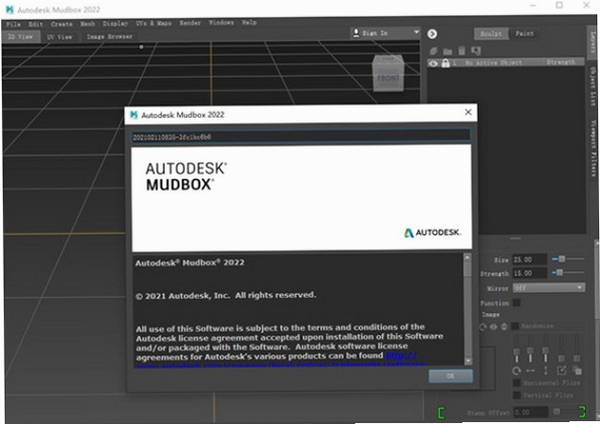Click the Stamp Offset slider handle
The width and height of the screenshot is (600, 424).
pos(557,412)
